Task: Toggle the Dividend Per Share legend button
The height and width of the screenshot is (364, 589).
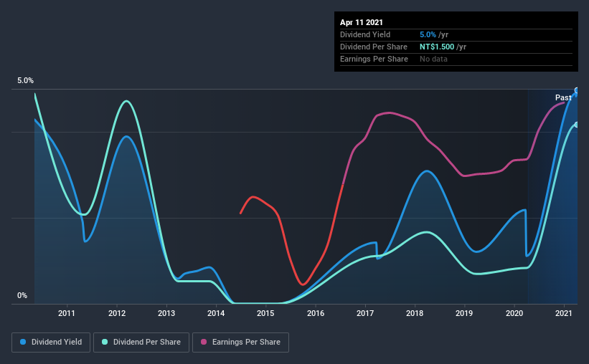Action: click(141, 343)
